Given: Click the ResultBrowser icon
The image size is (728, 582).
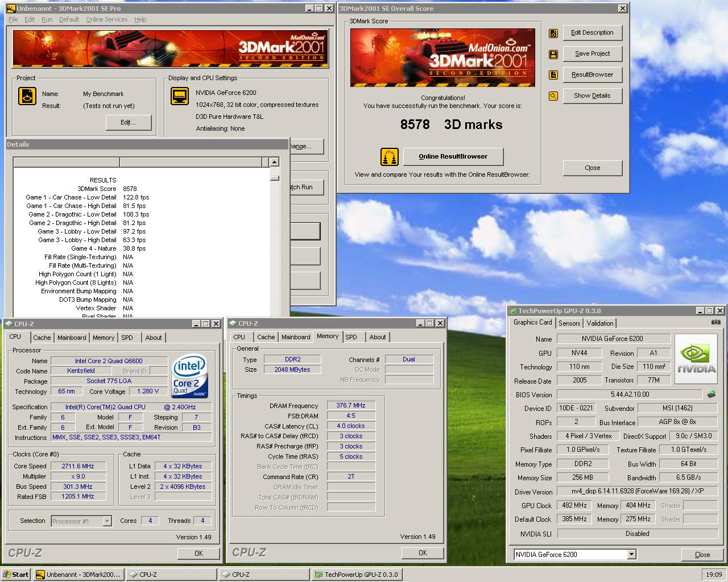Looking at the screenshot, I should click(x=553, y=75).
